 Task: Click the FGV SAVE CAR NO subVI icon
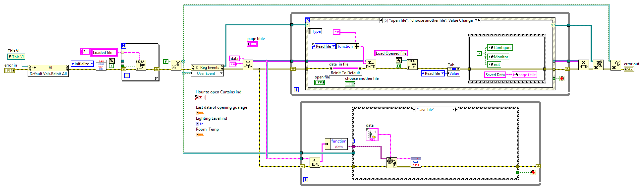pos(101,65)
